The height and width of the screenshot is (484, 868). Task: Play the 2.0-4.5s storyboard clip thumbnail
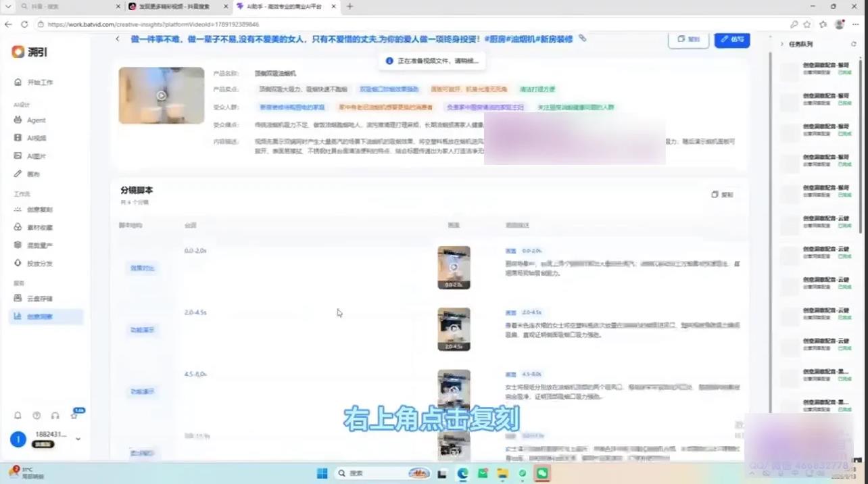click(x=454, y=329)
